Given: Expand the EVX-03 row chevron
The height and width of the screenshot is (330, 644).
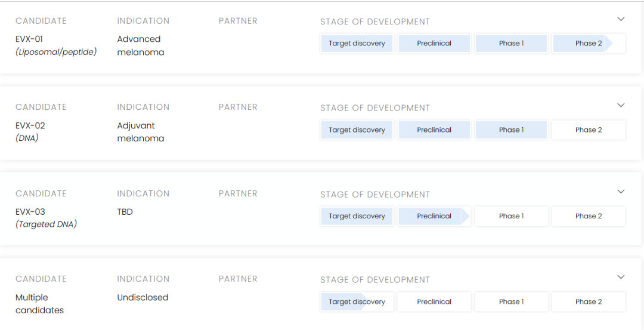Looking at the screenshot, I should click(x=621, y=192).
